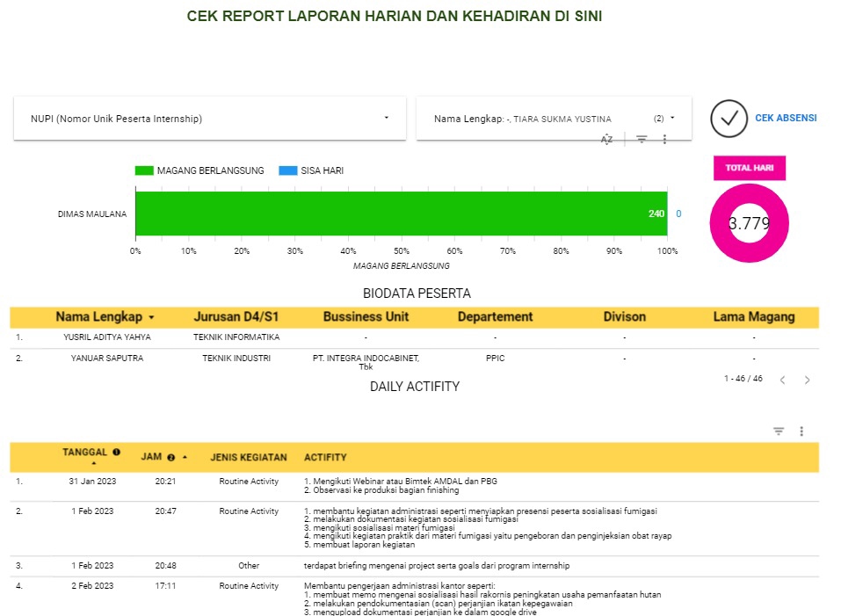Click the info icon next to TANGGAL header
841x616 pixels.
115,452
